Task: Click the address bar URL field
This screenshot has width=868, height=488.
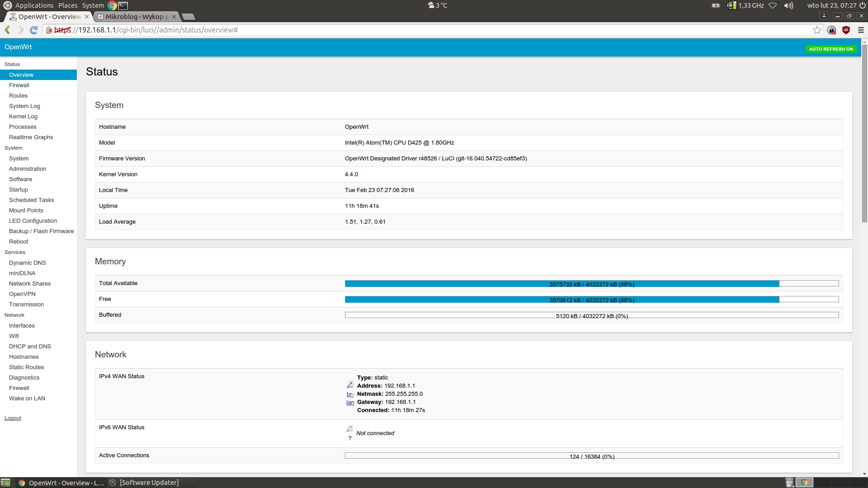Action: point(407,30)
